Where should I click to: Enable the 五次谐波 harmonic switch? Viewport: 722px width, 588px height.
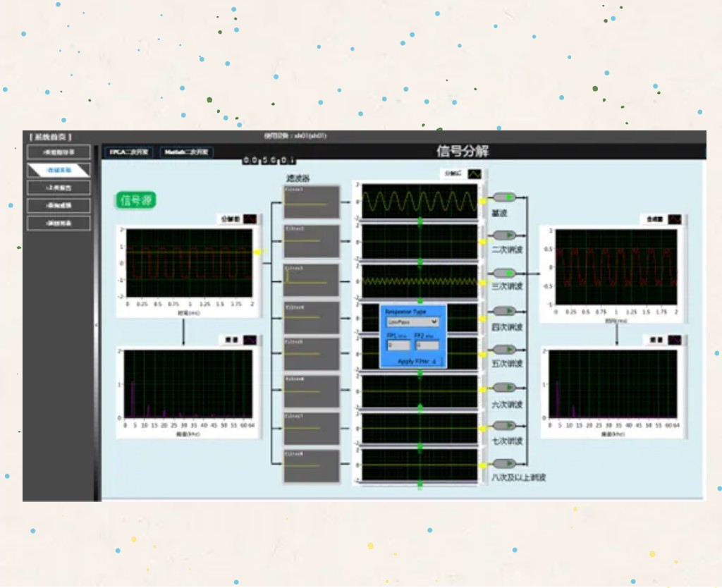pos(504,350)
